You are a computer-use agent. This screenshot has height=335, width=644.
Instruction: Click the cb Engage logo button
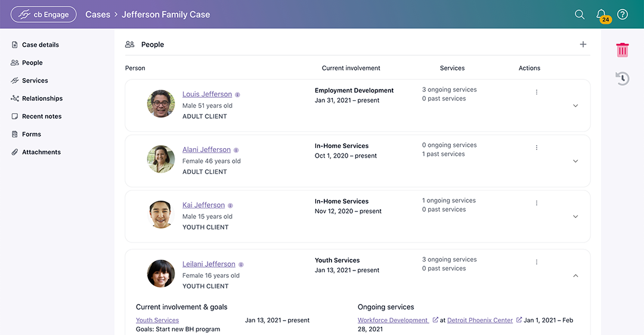[x=44, y=14]
